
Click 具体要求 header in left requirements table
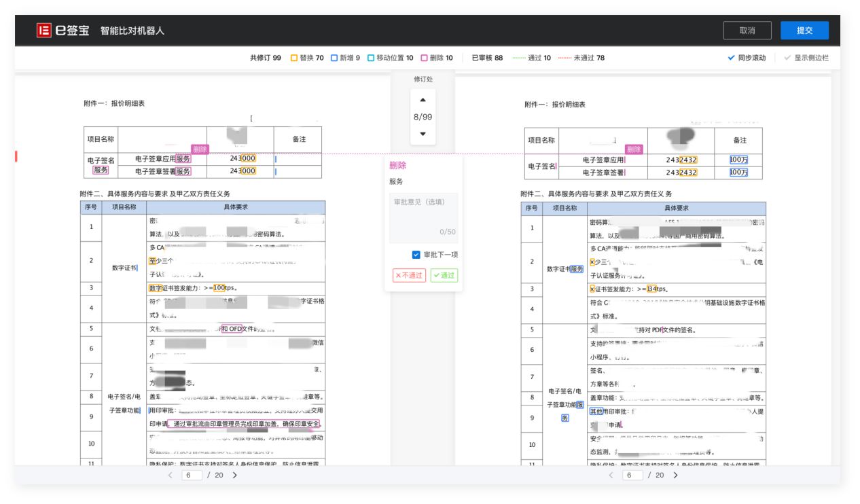pos(236,207)
